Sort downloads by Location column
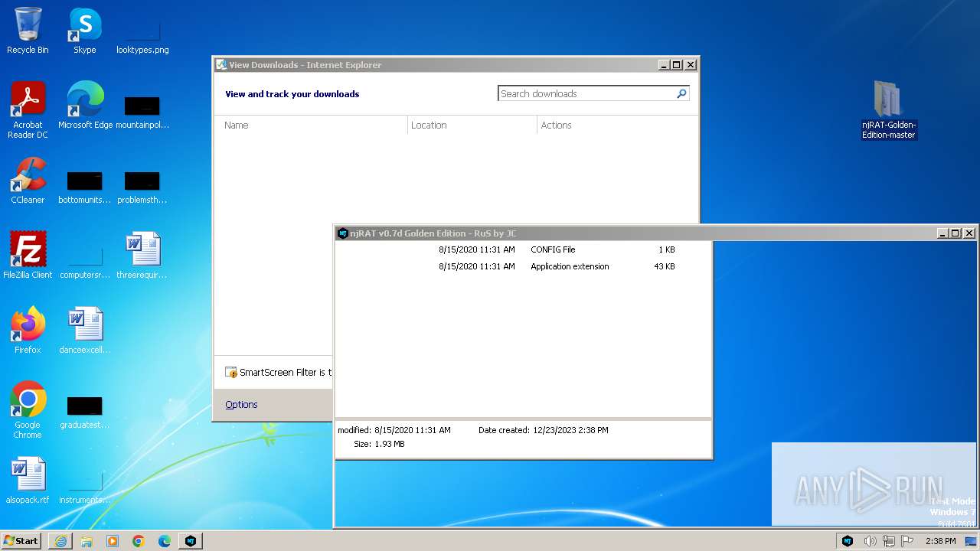The height and width of the screenshot is (551, 980). 472,126
